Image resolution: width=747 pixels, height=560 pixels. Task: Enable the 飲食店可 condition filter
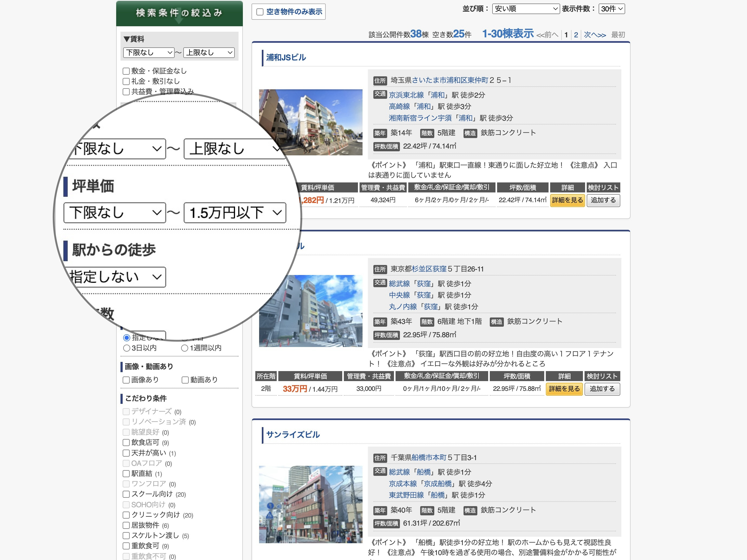point(126,443)
